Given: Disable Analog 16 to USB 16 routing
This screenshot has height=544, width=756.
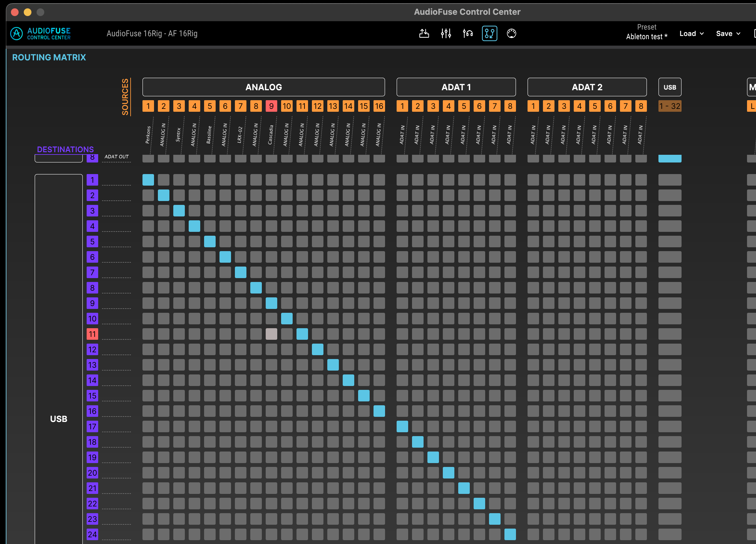Looking at the screenshot, I should point(379,411).
